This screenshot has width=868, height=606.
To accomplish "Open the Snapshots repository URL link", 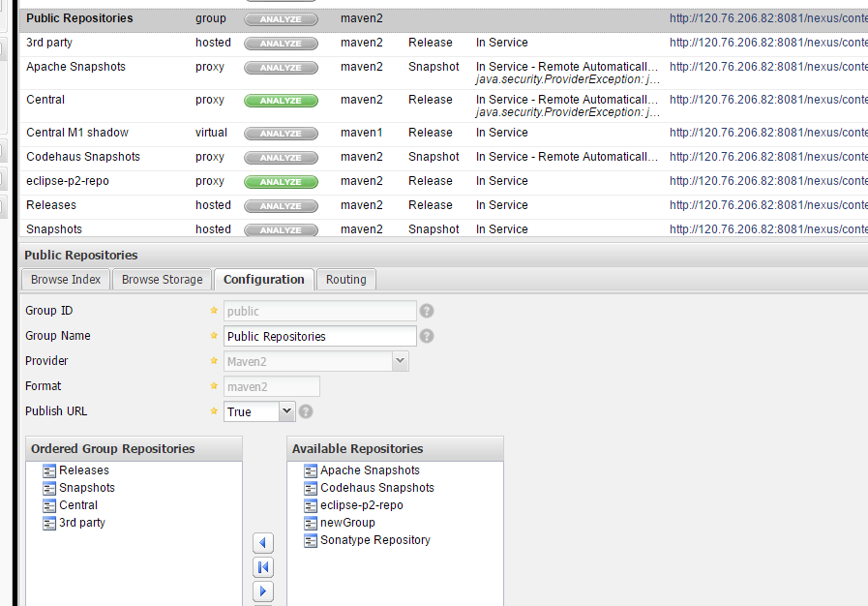I will (768, 229).
